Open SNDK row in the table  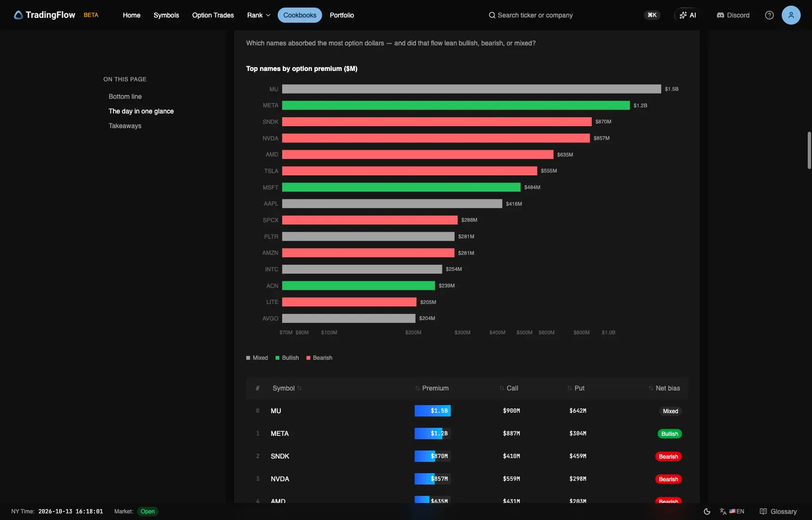[x=466, y=456]
